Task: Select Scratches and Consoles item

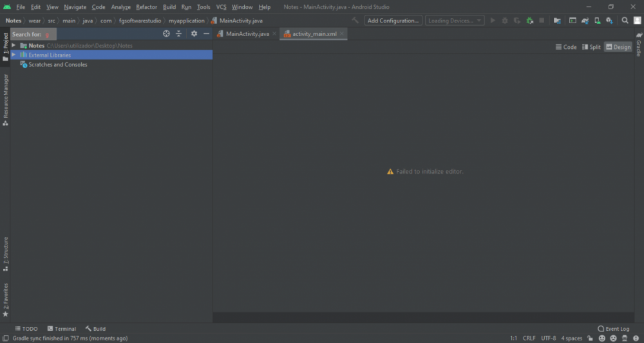Action: coord(57,64)
